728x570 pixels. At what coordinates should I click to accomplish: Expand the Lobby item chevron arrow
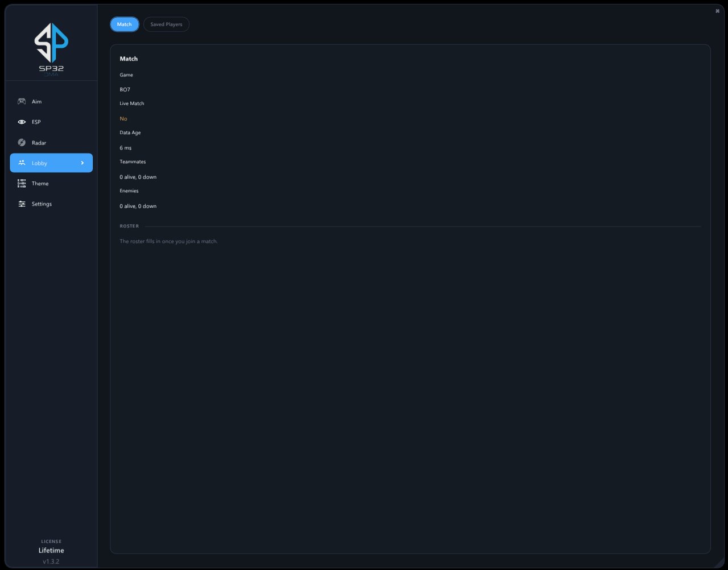[x=82, y=163]
